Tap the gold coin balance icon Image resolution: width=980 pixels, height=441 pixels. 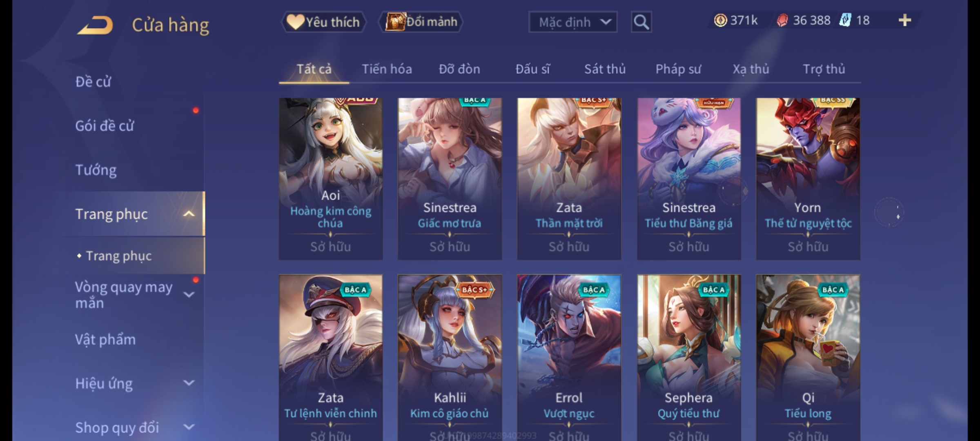(x=720, y=20)
